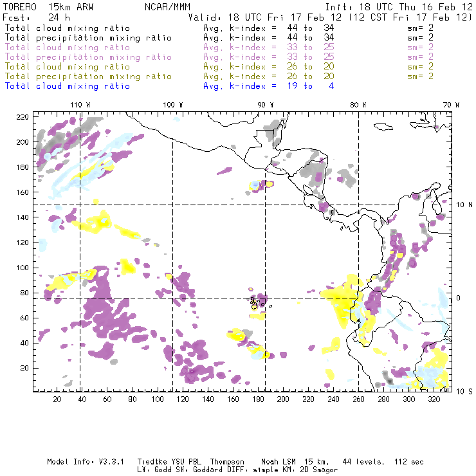Click 'sm= 2' on the purple cloud row

[420, 48]
